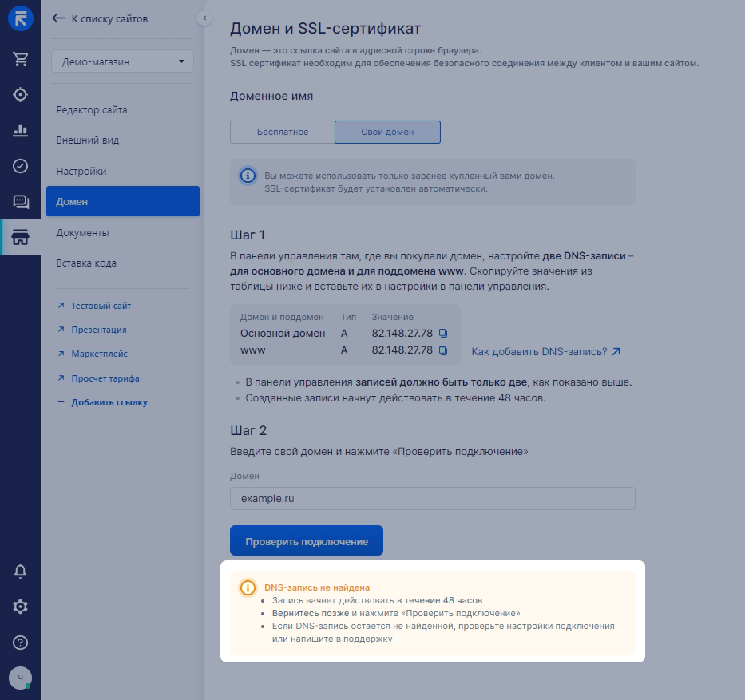Screen dimensions: 745x700
Task: Open the bar chart analytics icon
Action: point(20,130)
